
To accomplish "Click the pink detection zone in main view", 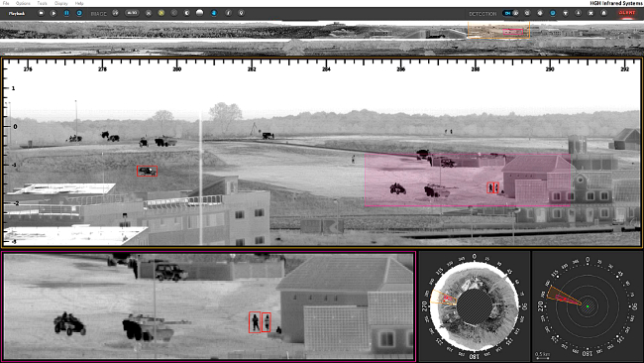I will (x=468, y=181).
